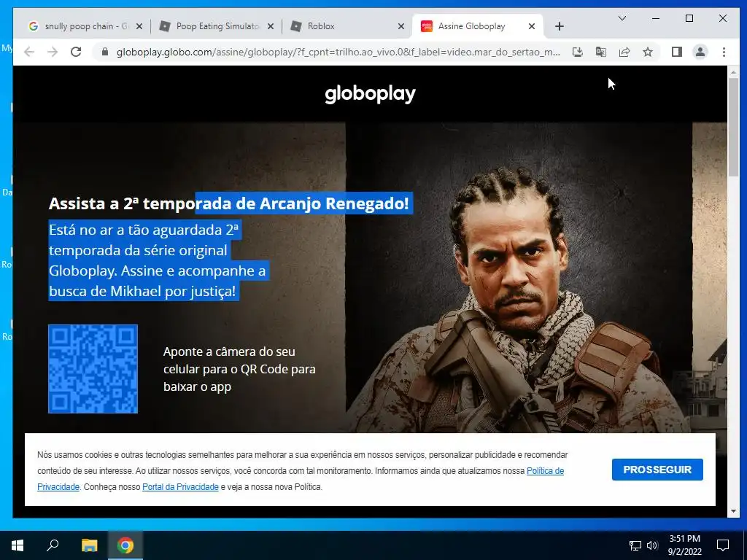747x560 pixels.
Task: Open the volume control in tray
Action: tap(652, 545)
